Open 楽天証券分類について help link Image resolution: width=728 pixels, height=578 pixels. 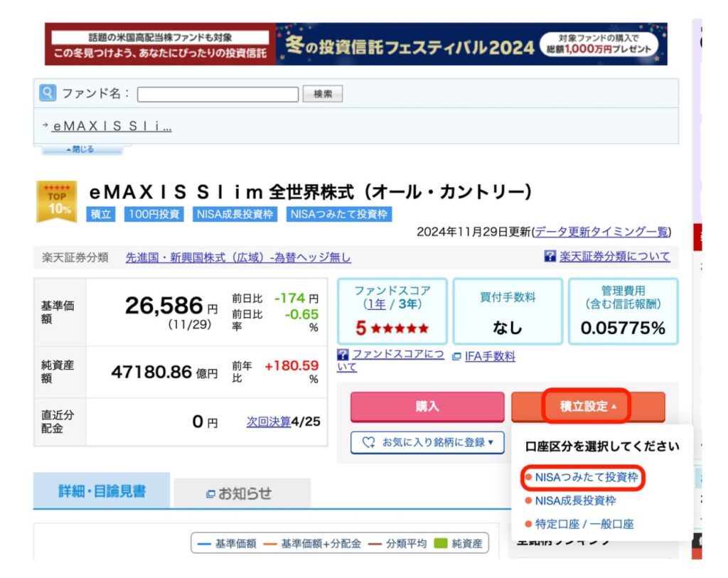(615, 256)
